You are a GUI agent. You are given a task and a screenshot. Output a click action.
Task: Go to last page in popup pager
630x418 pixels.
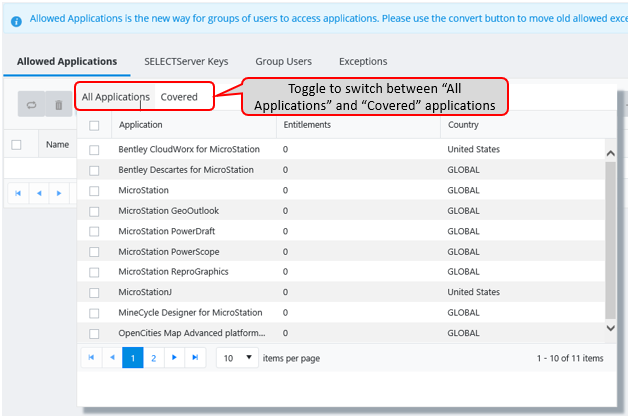pyautogui.click(x=195, y=357)
